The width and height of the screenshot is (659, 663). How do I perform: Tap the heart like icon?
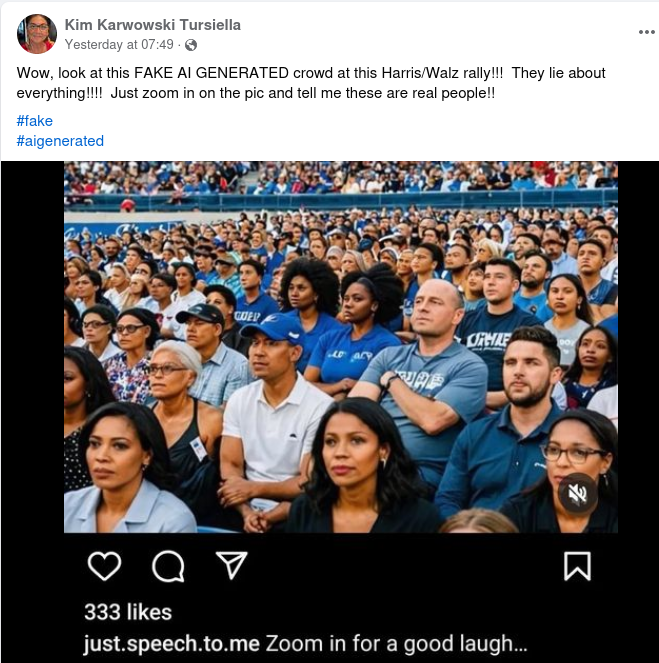[104, 567]
